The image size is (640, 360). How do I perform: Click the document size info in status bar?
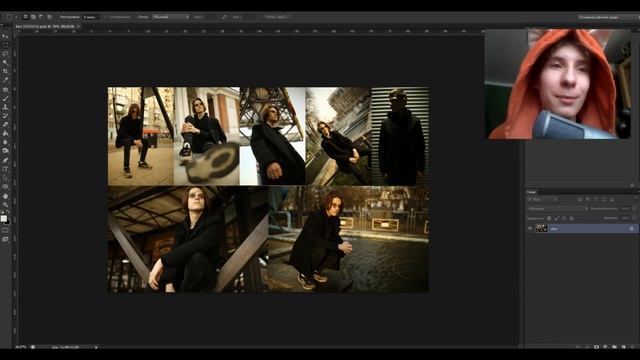pos(66,347)
